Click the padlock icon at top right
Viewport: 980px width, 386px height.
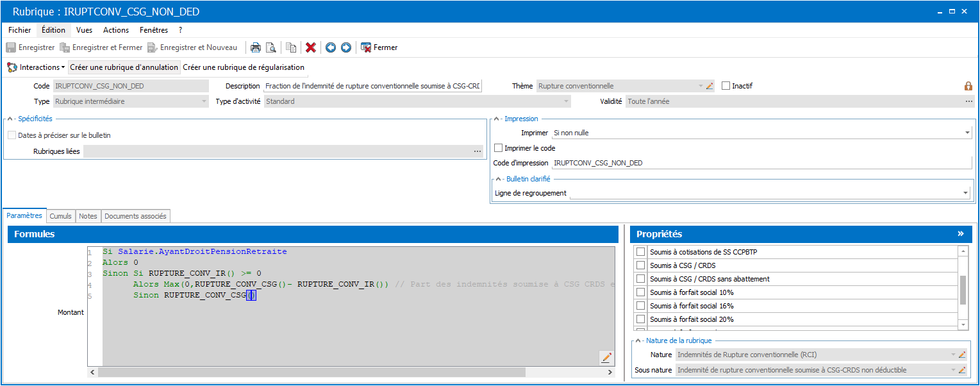point(968,86)
